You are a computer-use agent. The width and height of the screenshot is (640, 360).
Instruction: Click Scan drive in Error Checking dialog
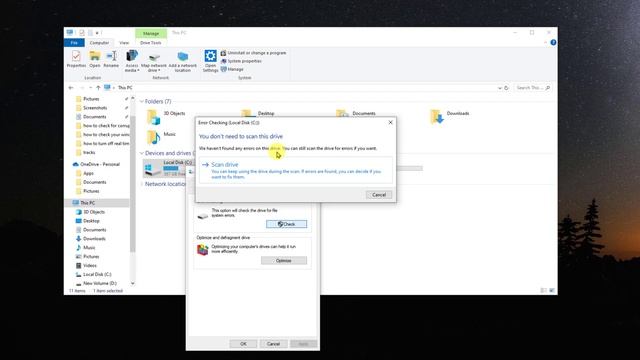point(296,170)
